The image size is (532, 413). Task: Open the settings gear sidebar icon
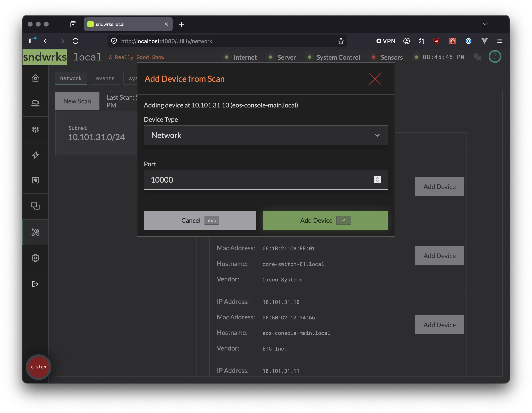35,258
